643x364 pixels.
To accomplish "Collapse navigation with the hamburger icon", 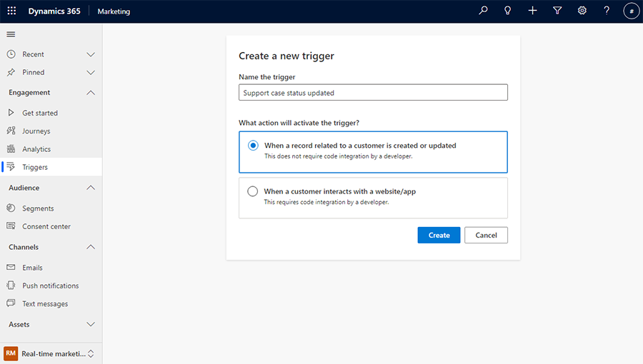I will click(x=11, y=34).
